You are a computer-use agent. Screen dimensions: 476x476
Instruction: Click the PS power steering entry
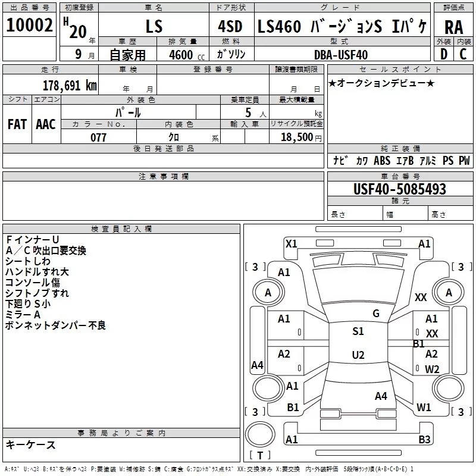tap(448, 160)
